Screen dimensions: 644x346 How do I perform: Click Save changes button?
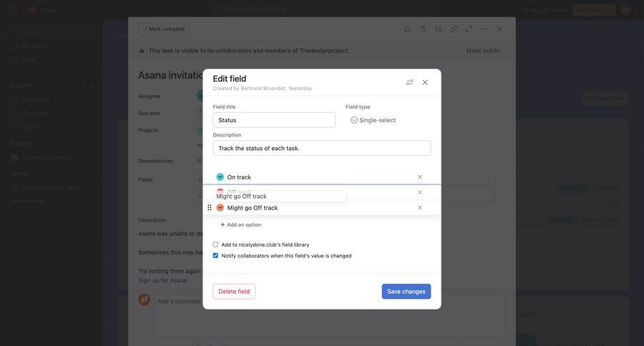pyautogui.click(x=406, y=292)
